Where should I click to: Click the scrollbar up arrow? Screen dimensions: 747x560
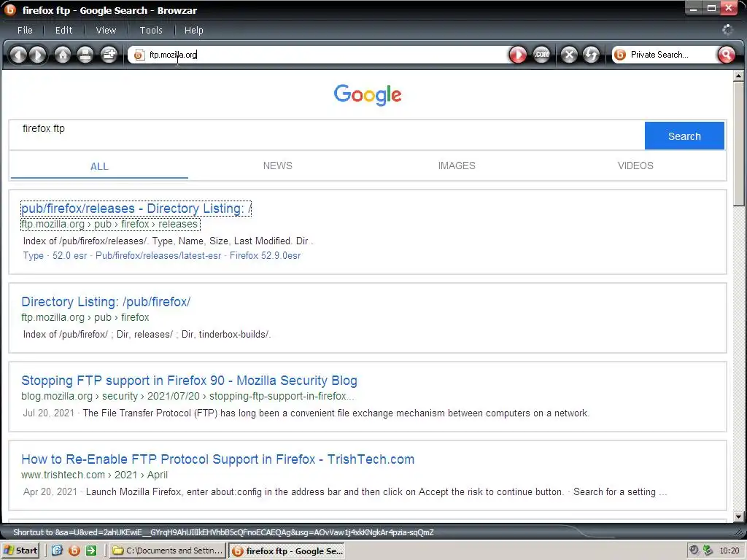click(x=738, y=76)
